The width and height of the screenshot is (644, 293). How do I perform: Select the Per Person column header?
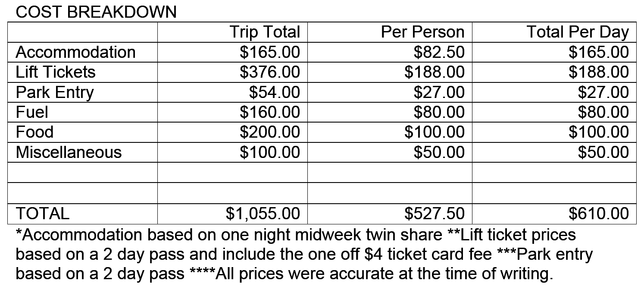(x=422, y=32)
